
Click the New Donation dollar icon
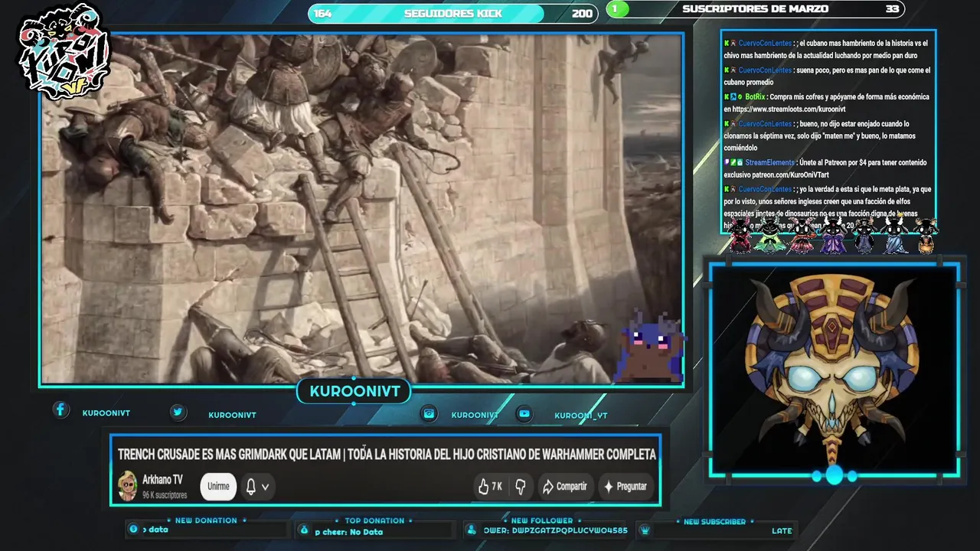point(134,529)
